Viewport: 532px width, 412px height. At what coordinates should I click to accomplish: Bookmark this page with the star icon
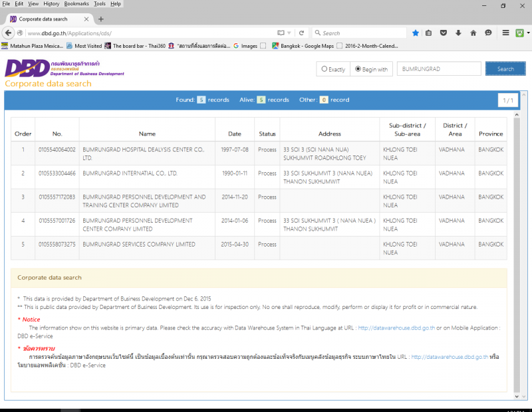[415, 33]
